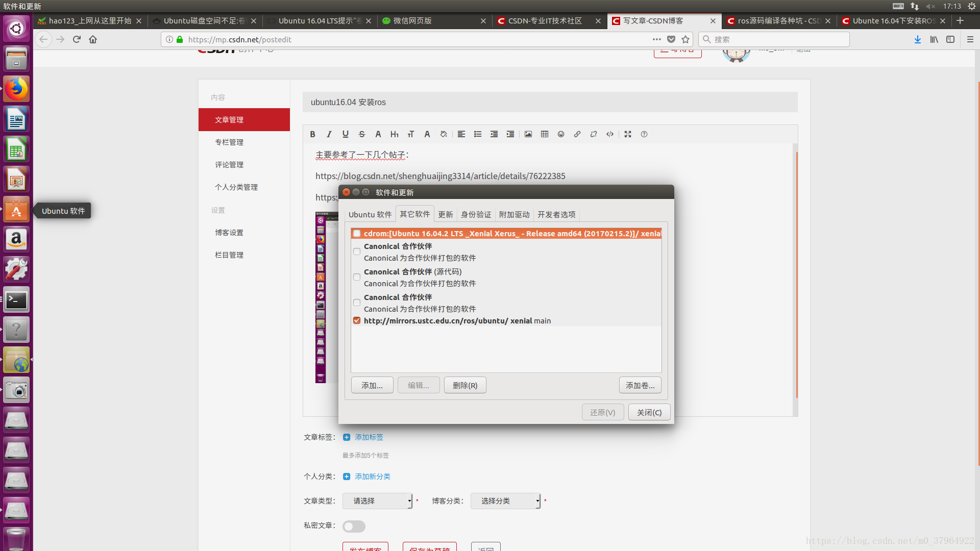980x551 pixels.
Task: Click the Firefox search box
Action: pyautogui.click(x=774, y=39)
